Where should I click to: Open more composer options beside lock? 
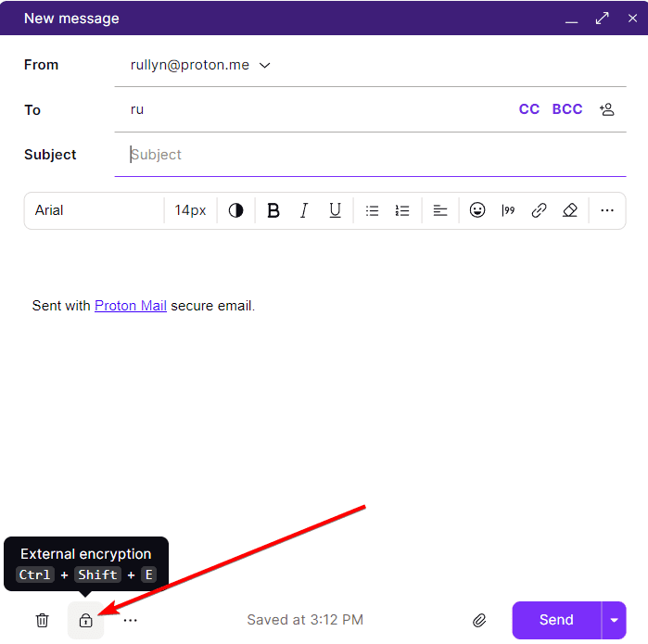click(x=130, y=620)
